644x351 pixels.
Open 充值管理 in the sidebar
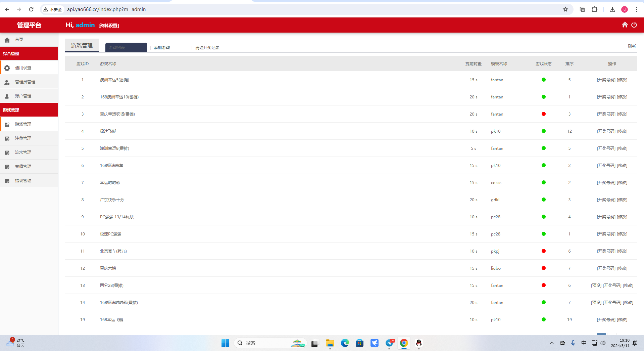[x=23, y=167]
